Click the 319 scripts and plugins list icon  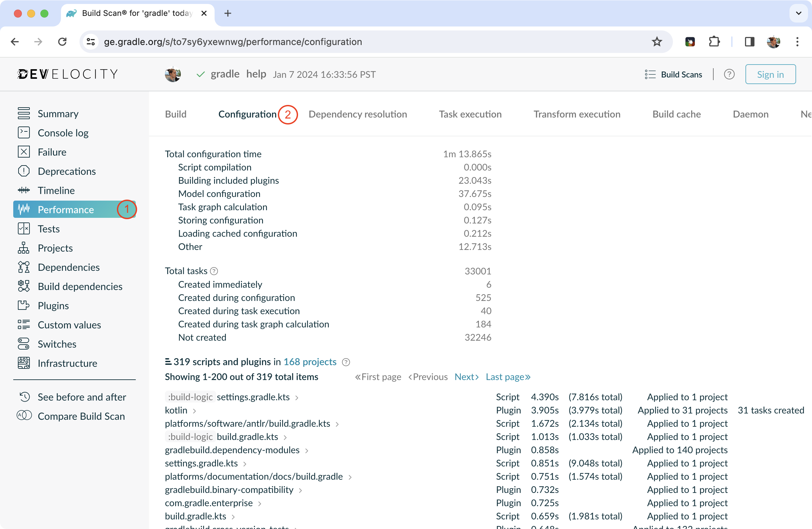coord(168,361)
